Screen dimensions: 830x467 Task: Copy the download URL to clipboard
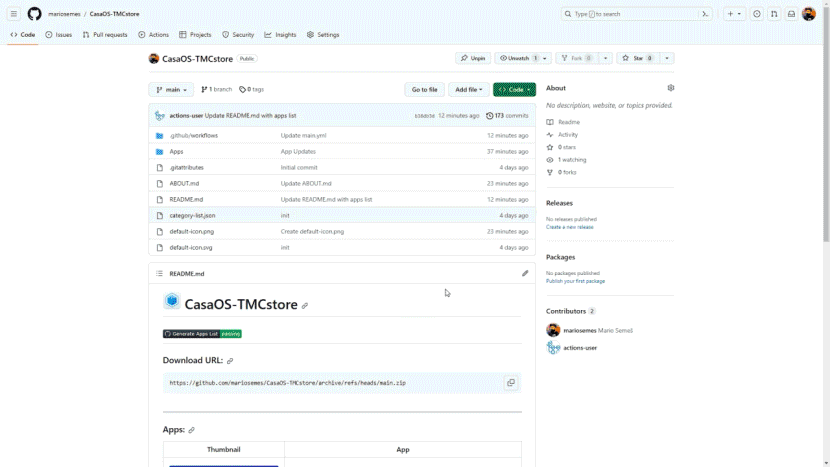(x=510, y=383)
